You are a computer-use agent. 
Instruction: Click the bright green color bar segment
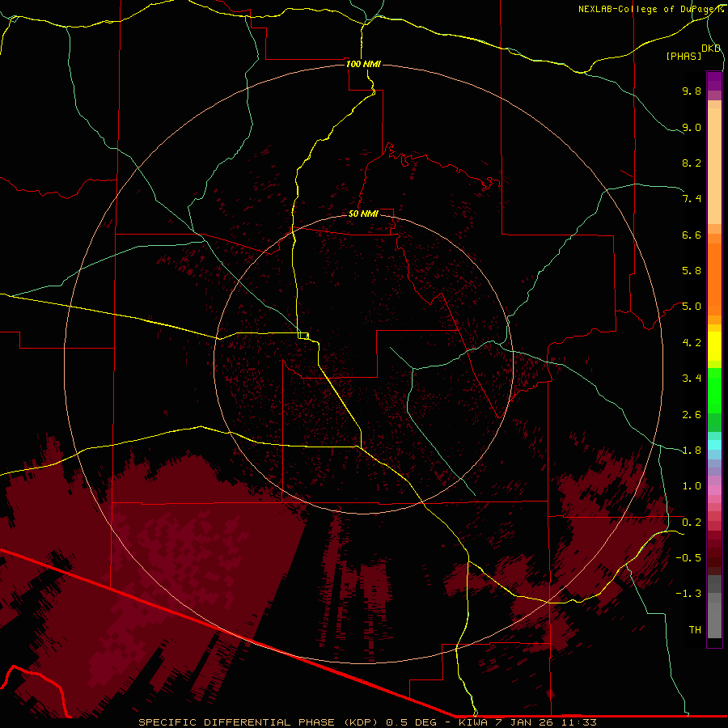pos(714,389)
